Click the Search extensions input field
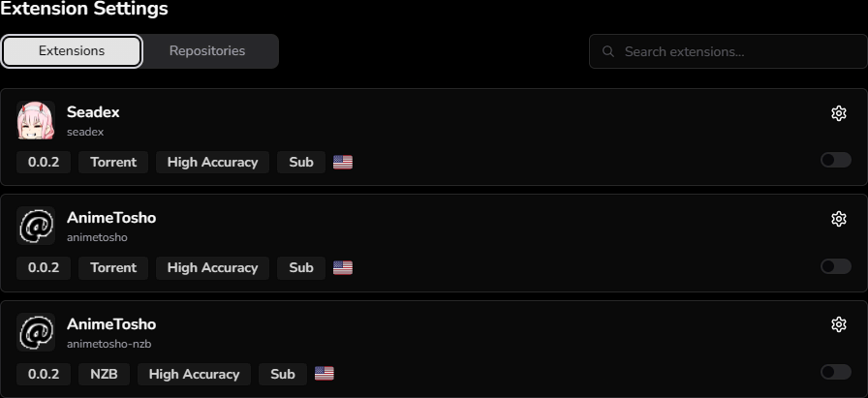868x398 pixels. [736, 51]
